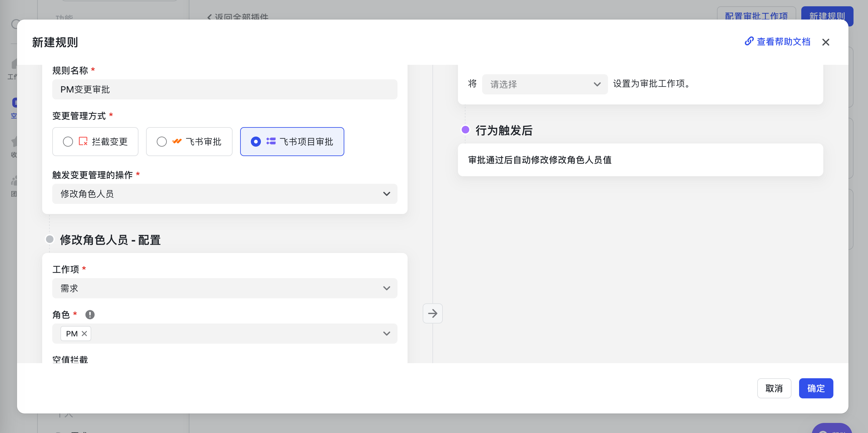Open the 工作项 dropdown showing 需求
868x433 pixels.
(x=224, y=288)
